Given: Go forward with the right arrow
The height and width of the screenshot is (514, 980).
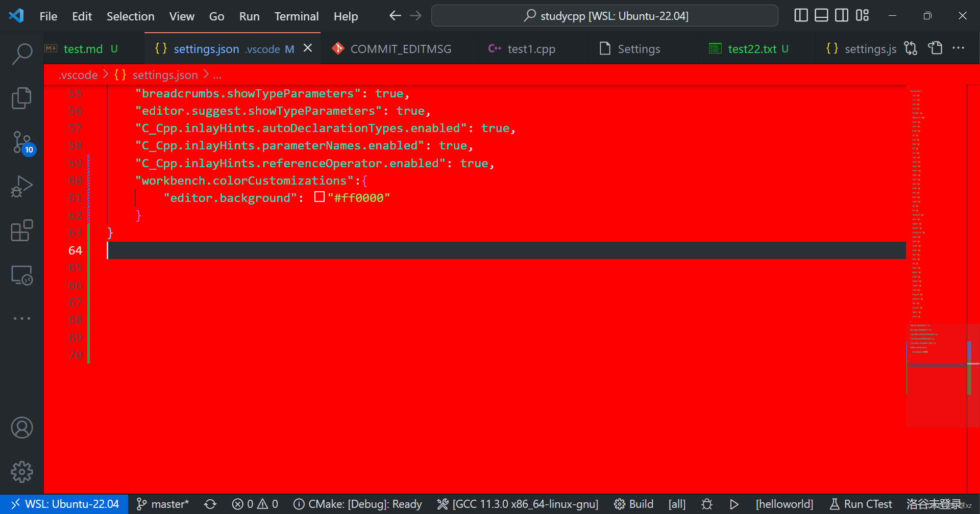Looking at the screenshot, I should 416,16.
